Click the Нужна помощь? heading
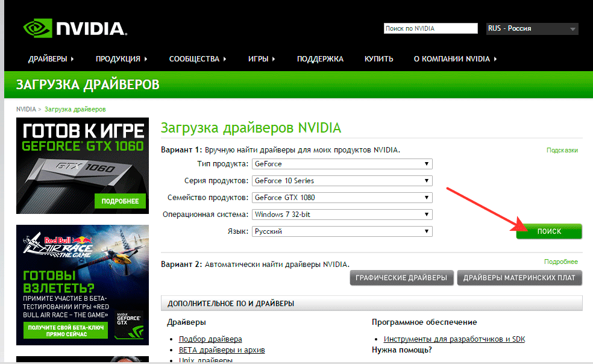The width and height of the screenshot is (593, 364). click(x=401, y=350)
